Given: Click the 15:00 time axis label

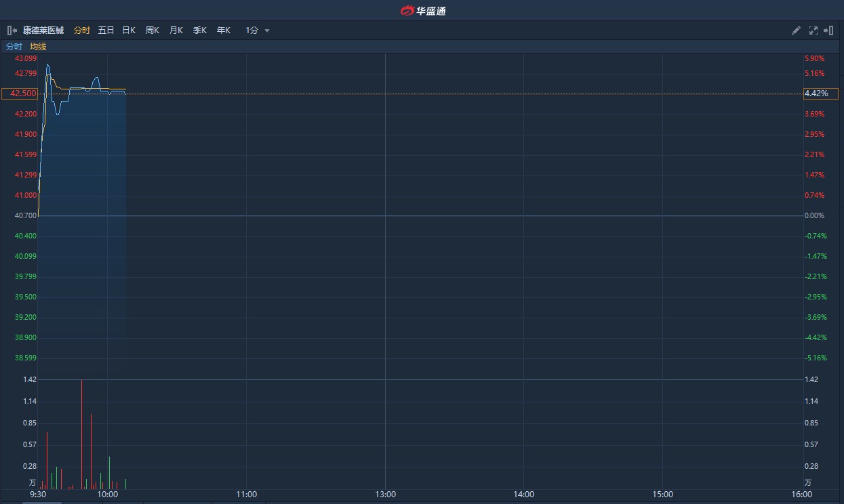Looking at the screenshot, I should (x=662, y=495).
